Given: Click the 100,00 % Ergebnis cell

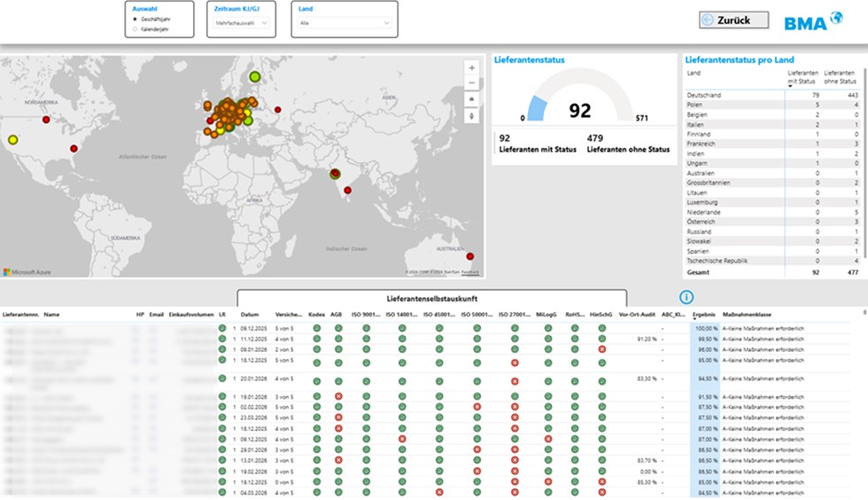Looking at the screenshot, I should [x=707, y=328].
